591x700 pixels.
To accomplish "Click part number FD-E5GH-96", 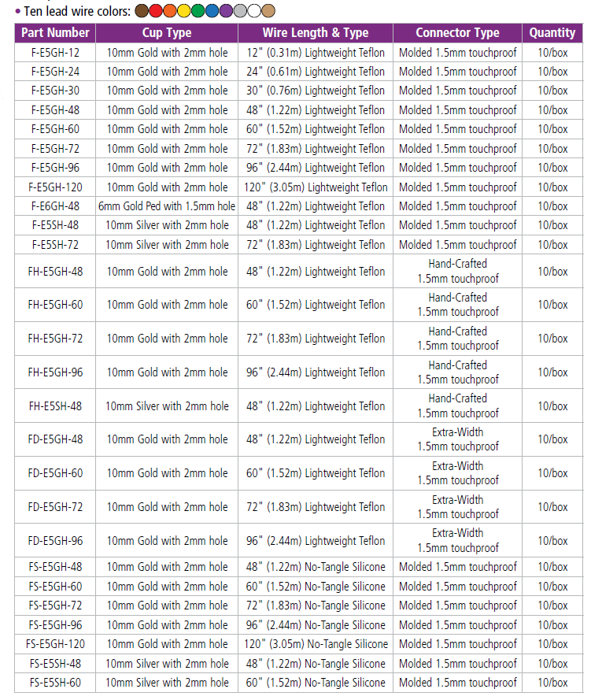I will [55, 541].
